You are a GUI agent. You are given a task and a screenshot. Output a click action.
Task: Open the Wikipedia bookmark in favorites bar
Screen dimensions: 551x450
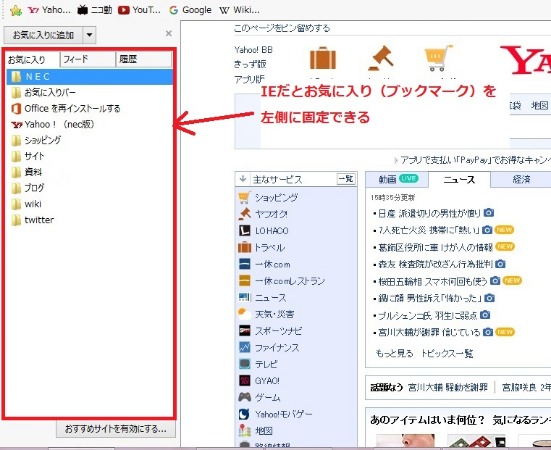pos(240,10)
